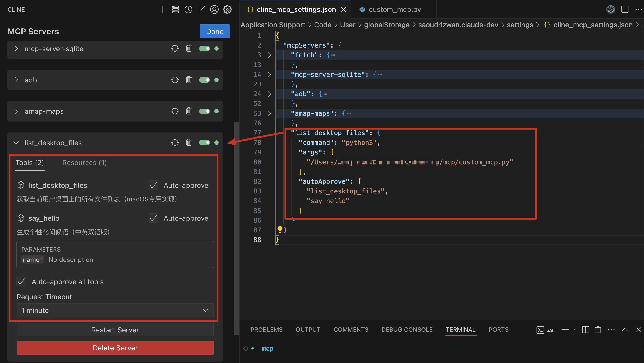Open Request Timeout 1 minute dropdown
The image size is (644, 363).
[115, 310]
